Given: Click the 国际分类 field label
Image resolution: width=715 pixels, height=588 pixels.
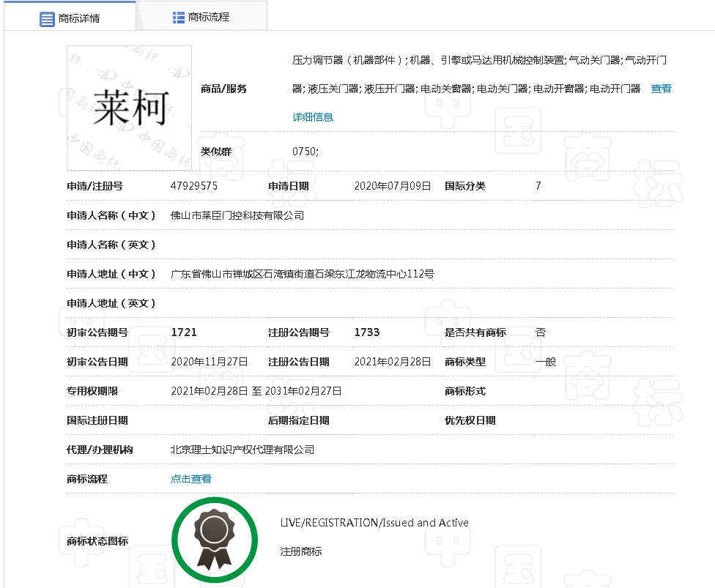Looking at the screenshot, I should (465, 186).
